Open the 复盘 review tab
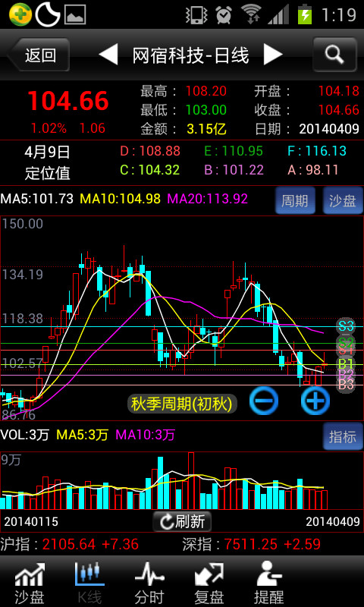364x607 pixels. coord(209,583)
